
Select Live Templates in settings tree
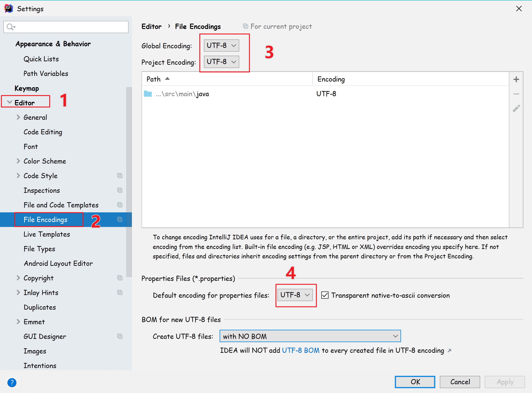[x=47, y=234]
